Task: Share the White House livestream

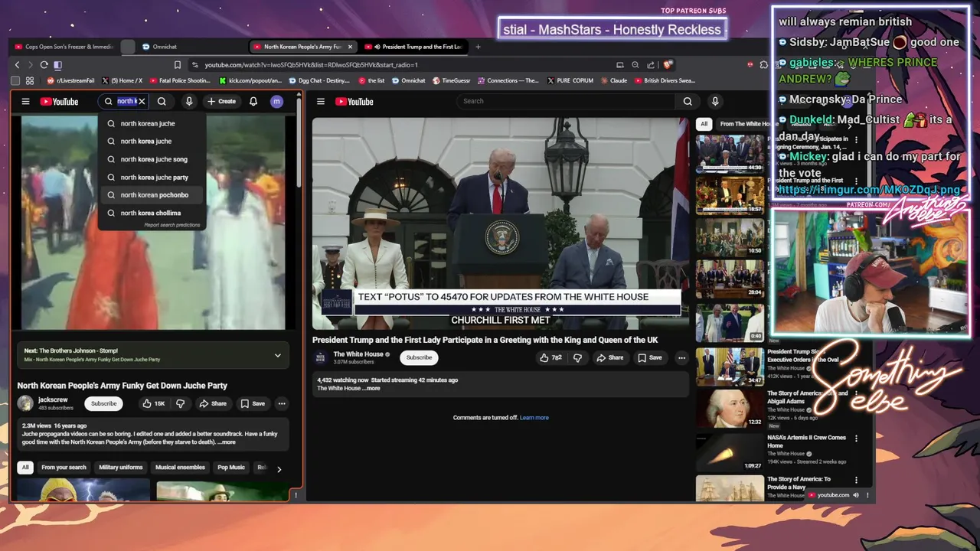Action: point(610,357)
